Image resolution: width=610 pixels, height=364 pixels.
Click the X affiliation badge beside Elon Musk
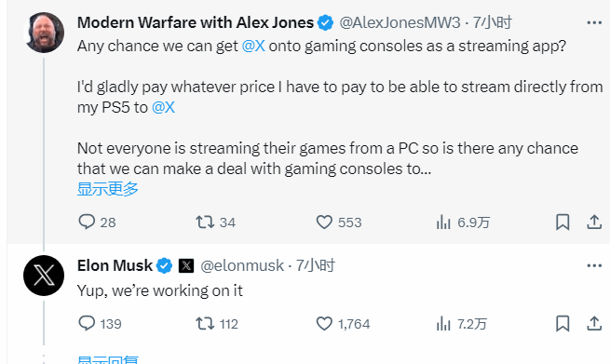coord(186,266)
